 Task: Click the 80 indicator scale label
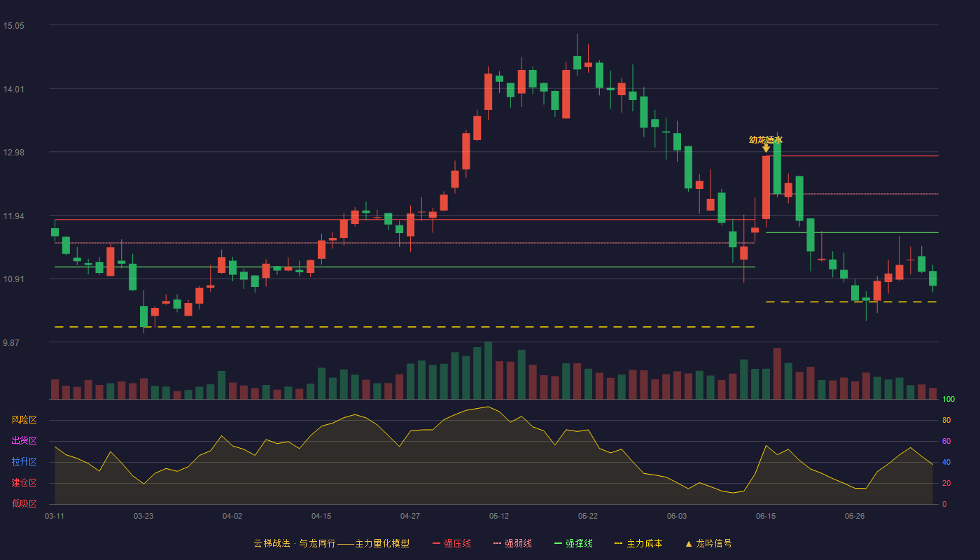pos(946,420)
